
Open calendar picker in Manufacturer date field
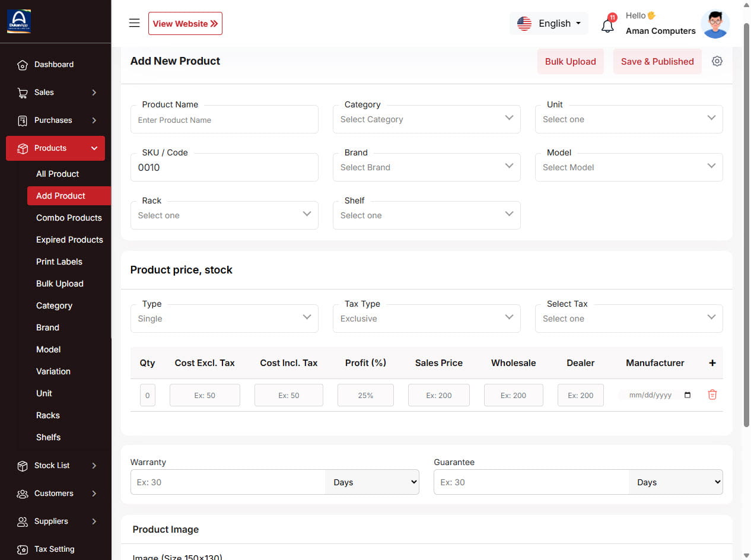(688, 395)
